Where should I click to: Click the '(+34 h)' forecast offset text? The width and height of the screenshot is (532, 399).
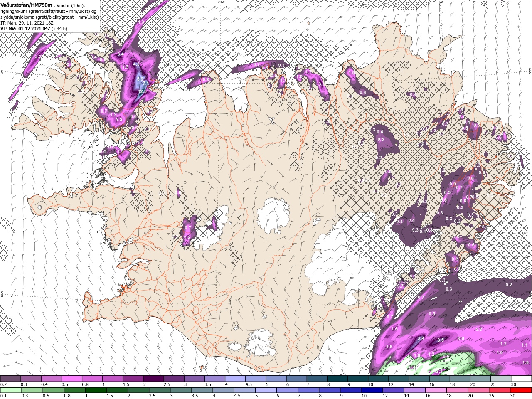click(59, 29)
